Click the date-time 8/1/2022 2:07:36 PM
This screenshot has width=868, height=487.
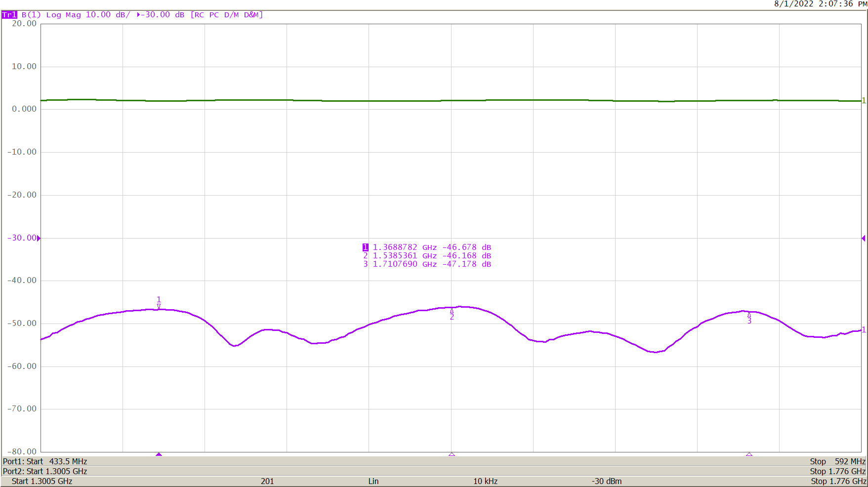pyautogui.click(x=820, y=4)
